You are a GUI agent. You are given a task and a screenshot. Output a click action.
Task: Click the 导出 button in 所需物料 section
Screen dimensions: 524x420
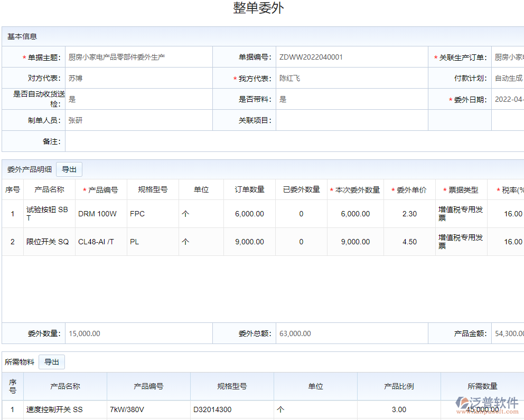coord(51,362)
